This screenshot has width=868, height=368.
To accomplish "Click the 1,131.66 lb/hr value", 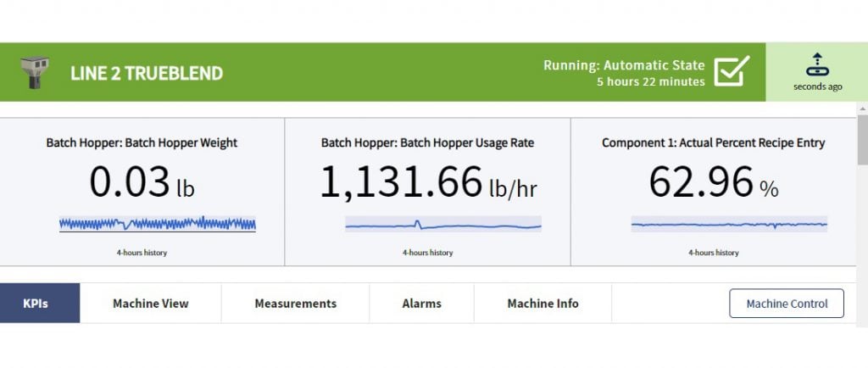I will (x=428, y=182).
